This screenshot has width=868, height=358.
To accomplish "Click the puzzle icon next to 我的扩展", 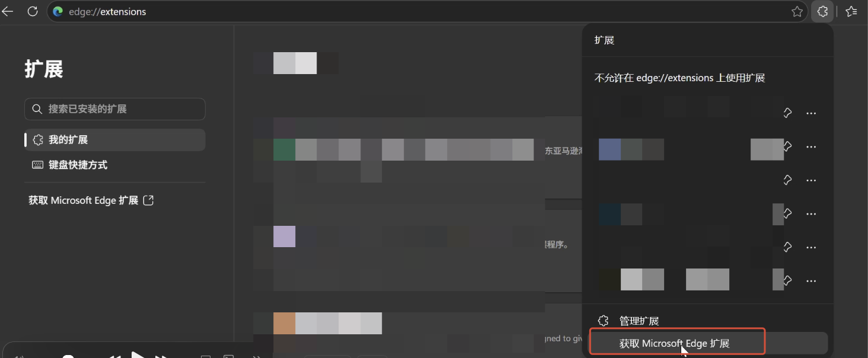I will pos(39,140).
